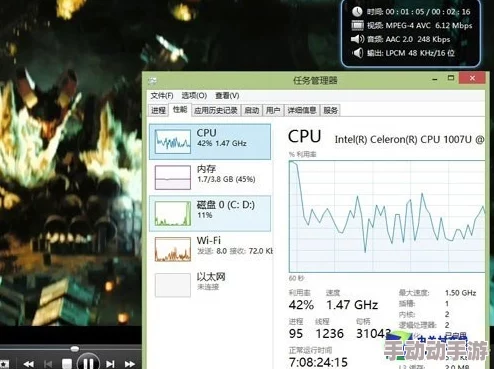Click the greyed-out previous track button

click(48, 364)
